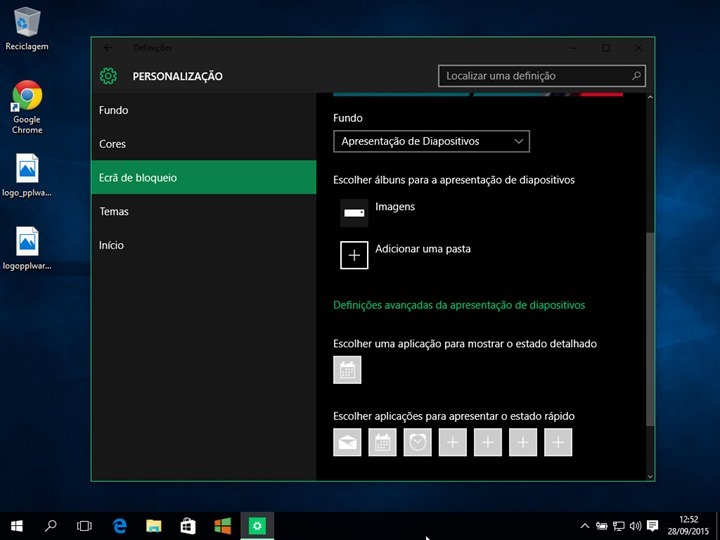Open the Store from taskbar
The image size is (720, 540).
click(x=188, y=526)
